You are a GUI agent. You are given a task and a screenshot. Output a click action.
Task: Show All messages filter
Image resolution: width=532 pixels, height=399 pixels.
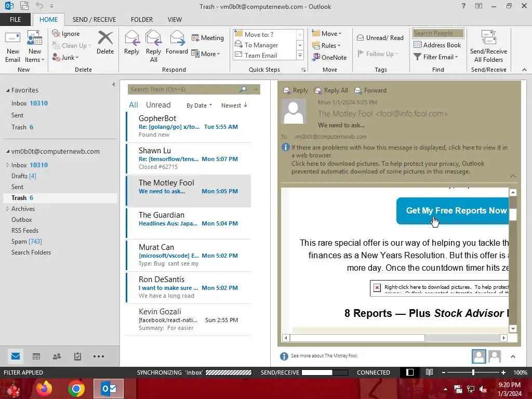coord(134,105)
